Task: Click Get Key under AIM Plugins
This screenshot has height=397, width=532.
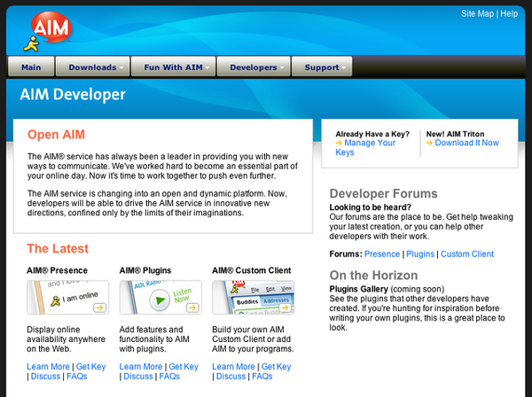Action: [184, 367]
